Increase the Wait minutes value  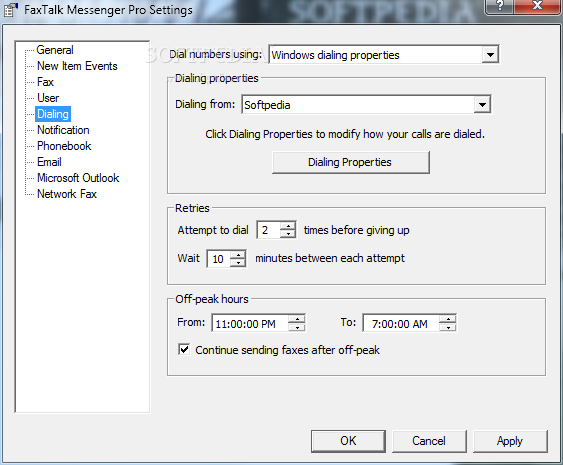[238, 255]
